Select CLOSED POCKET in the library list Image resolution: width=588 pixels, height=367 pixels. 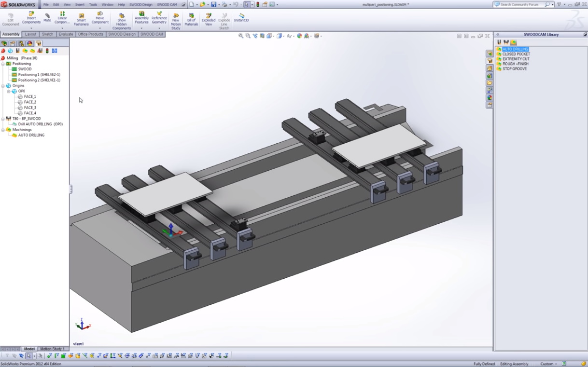(516, 54)
